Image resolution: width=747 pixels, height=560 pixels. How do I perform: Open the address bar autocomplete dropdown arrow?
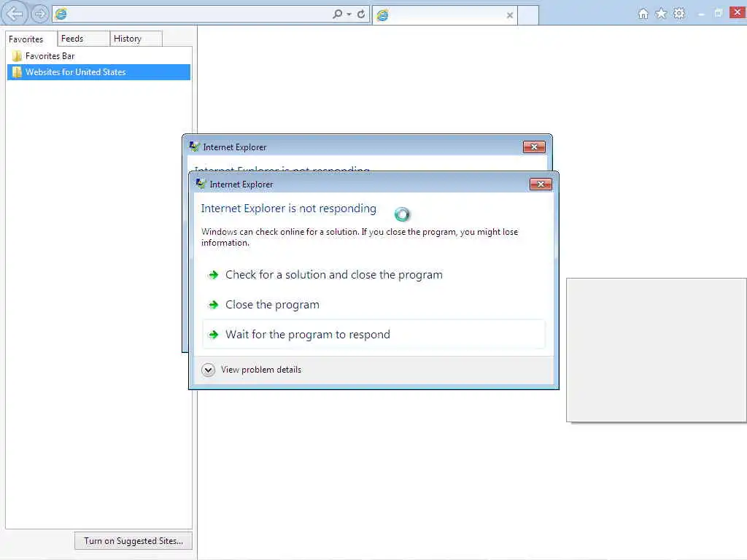pyautogui.click(x=349, y=15)
